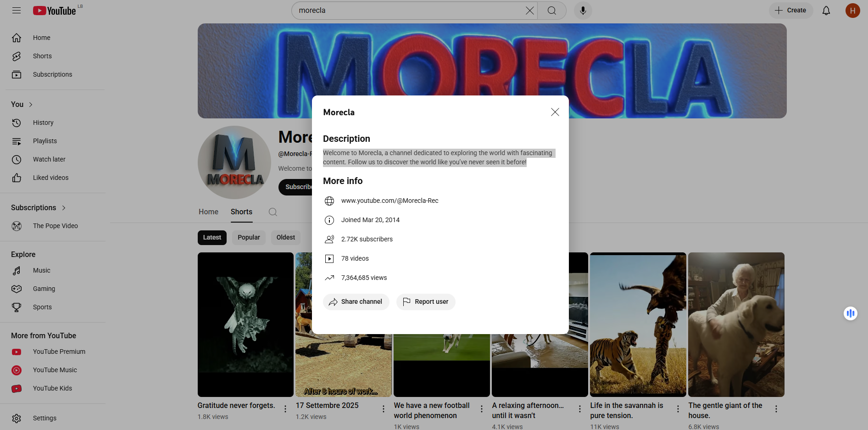This screenshot has height=430, width=868.
Task: Open options for Gratitude never forgets
Action: [x=285, y=409]
